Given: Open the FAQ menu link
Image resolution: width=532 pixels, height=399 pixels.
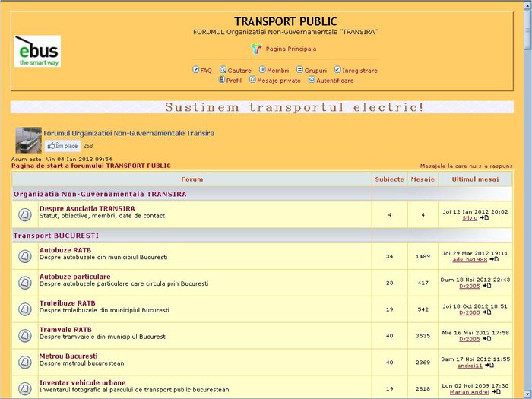Looking at the screenshot, I should pyautogui.click(x=206, y=71).
